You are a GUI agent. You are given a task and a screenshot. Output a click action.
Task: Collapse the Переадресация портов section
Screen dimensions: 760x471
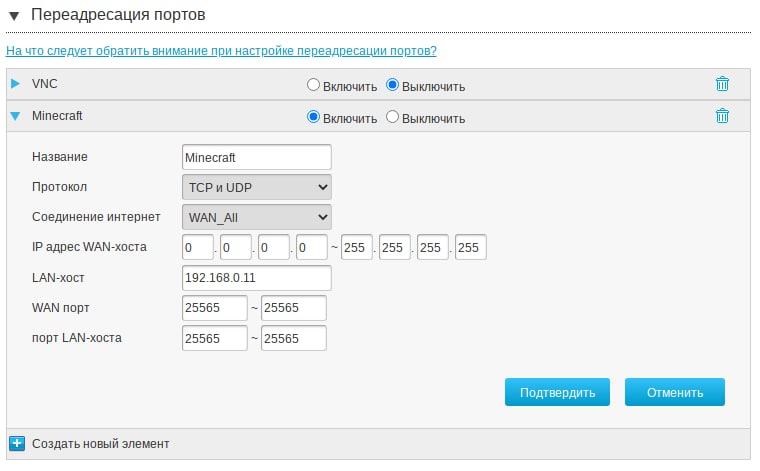click(14, 16)
